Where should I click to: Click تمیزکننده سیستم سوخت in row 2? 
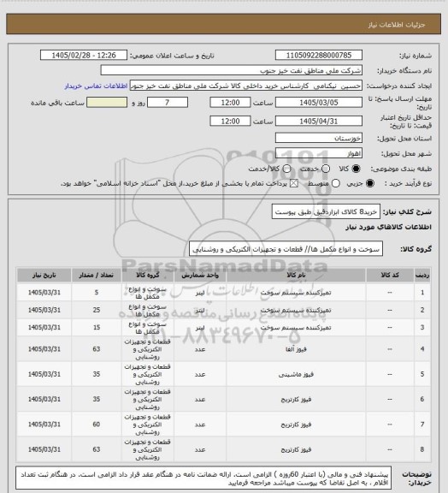(296, 310)
